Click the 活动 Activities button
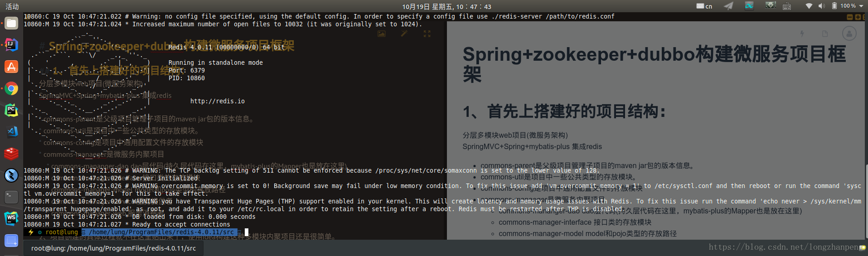Image resolution: width=868 pixels, height=256 pixels. [x=12, y=6]
